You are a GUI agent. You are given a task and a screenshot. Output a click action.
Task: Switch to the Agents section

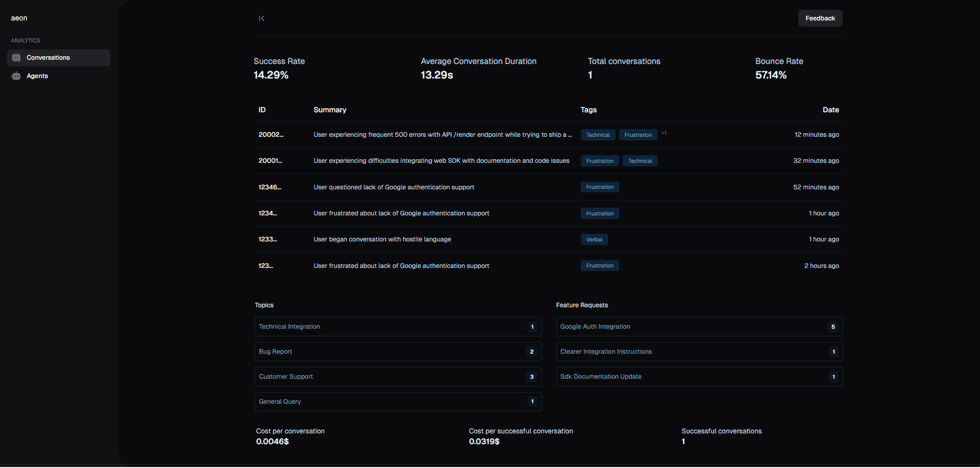pyautogui.click(x=37, y=76)
